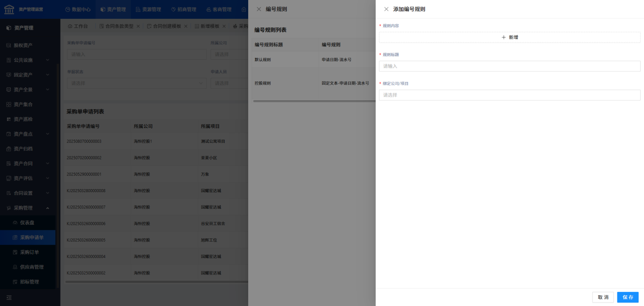
Task: Click the 资产巡检 sidebar icon
Action: pos(9,119)
